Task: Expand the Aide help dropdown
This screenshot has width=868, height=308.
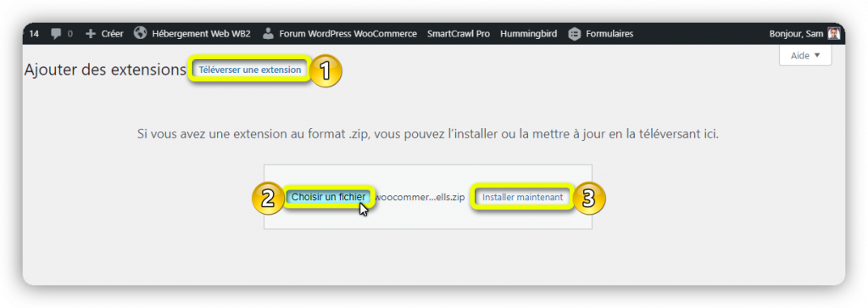Action: [x=805, y=55]
